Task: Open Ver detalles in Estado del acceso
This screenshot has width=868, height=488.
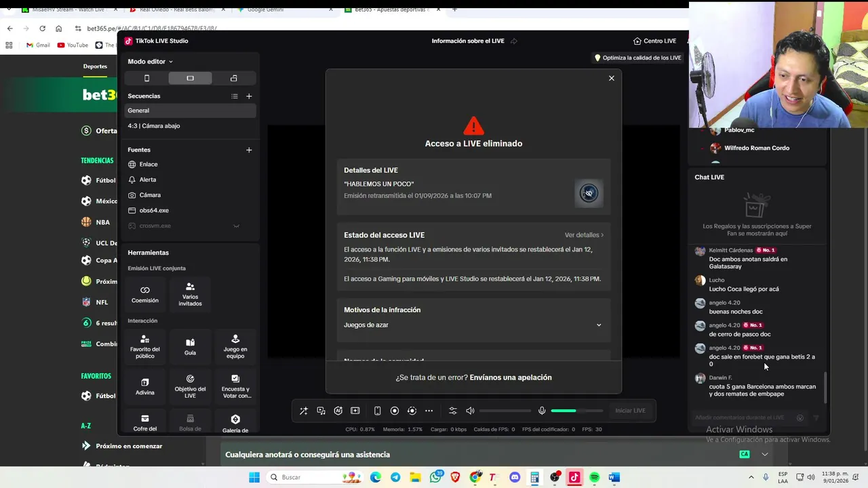Action: (584, 235)
